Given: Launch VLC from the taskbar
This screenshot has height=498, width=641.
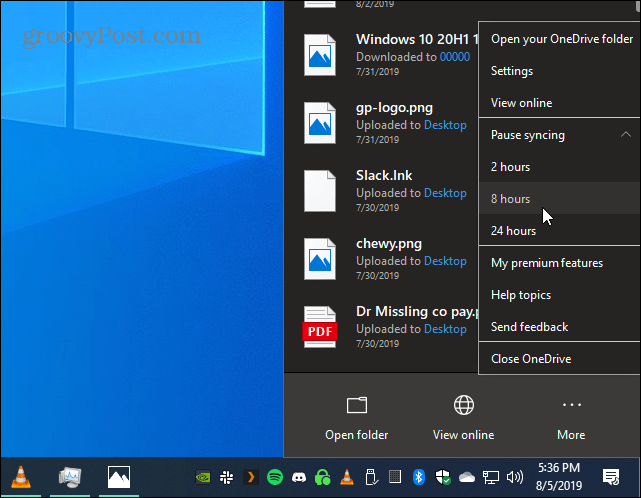Looking at the screenshot, I should [x=21, y=477].
